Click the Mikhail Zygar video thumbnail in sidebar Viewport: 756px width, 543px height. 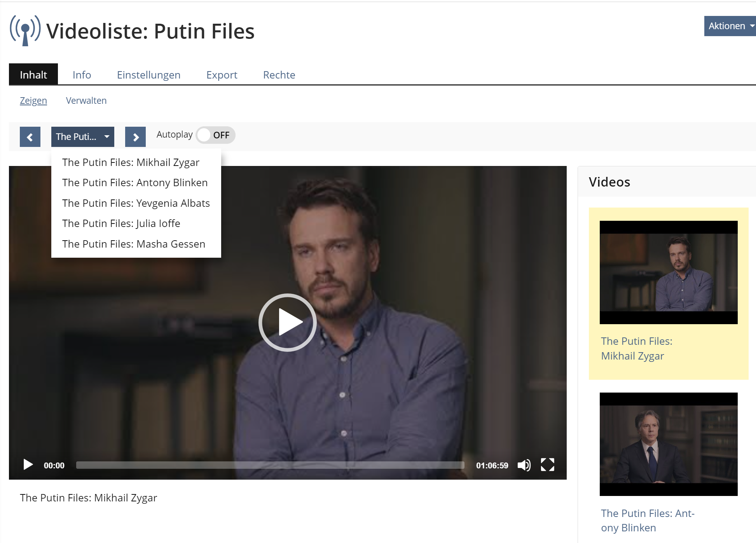[668, 272]
